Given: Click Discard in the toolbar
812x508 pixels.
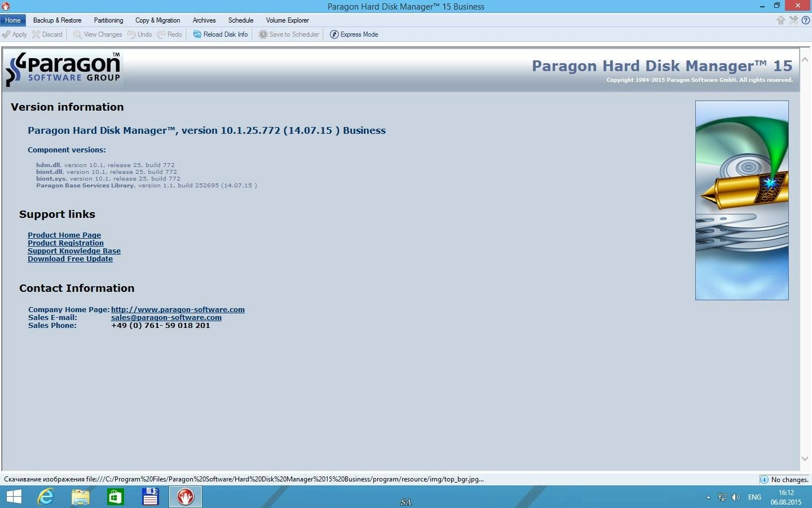Looking at the screenshot, I should pyautogui.click(x=47, y=34).
